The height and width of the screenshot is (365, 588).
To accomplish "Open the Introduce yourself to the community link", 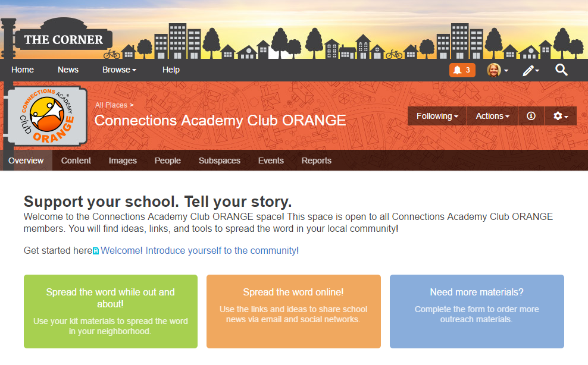I will pos(221,250).
